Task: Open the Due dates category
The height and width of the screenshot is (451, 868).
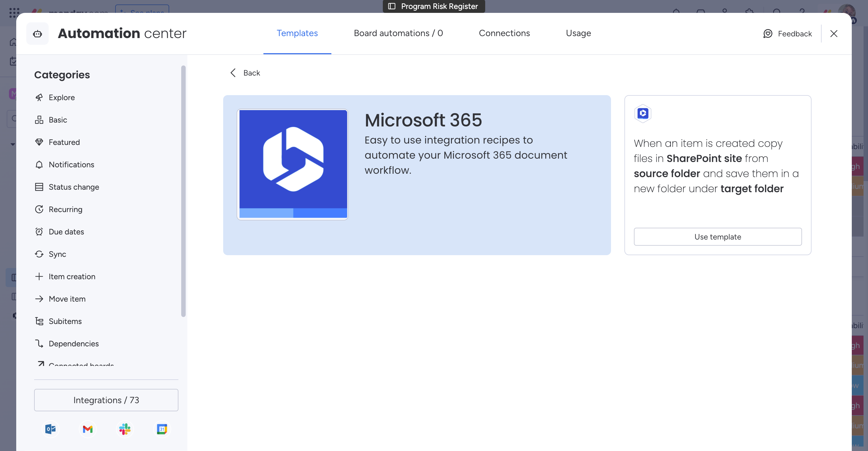Action: click(x=66, y=232)
